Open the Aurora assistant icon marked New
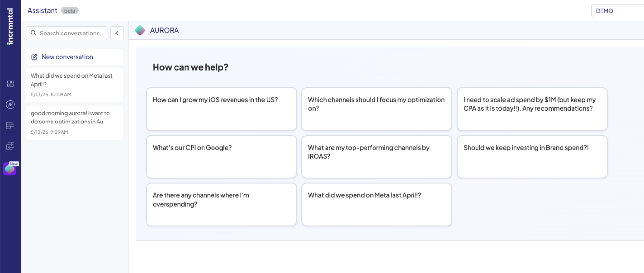The width and height of the screenshot is (644, 273). [10, 169]
